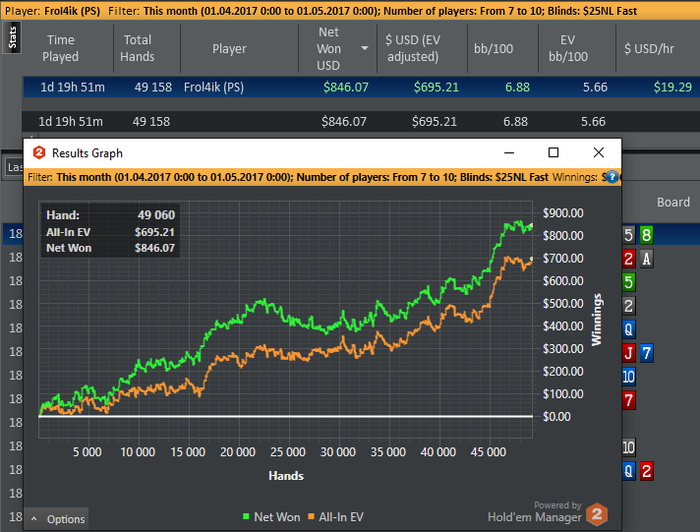Click the blue Q card beside red 2
Screen dimensions: 700x532
629,471
